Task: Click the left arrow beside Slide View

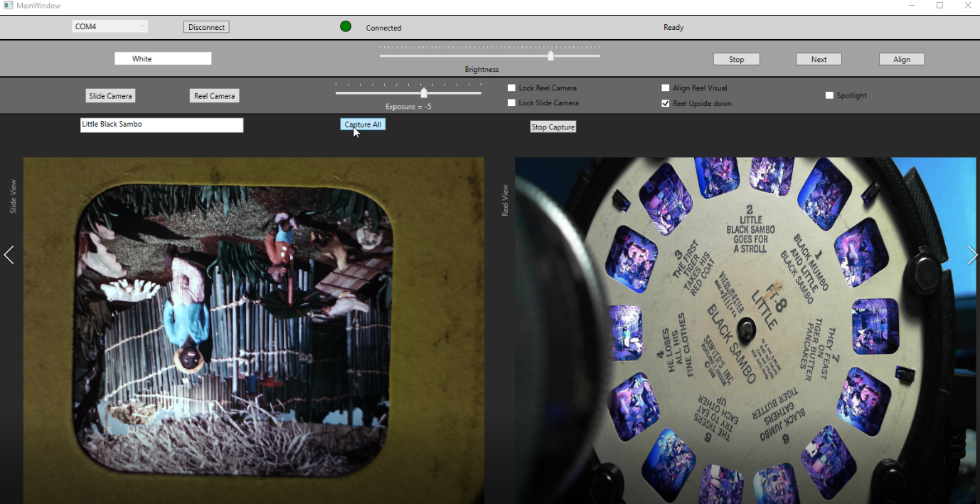Action: [9, 255]
